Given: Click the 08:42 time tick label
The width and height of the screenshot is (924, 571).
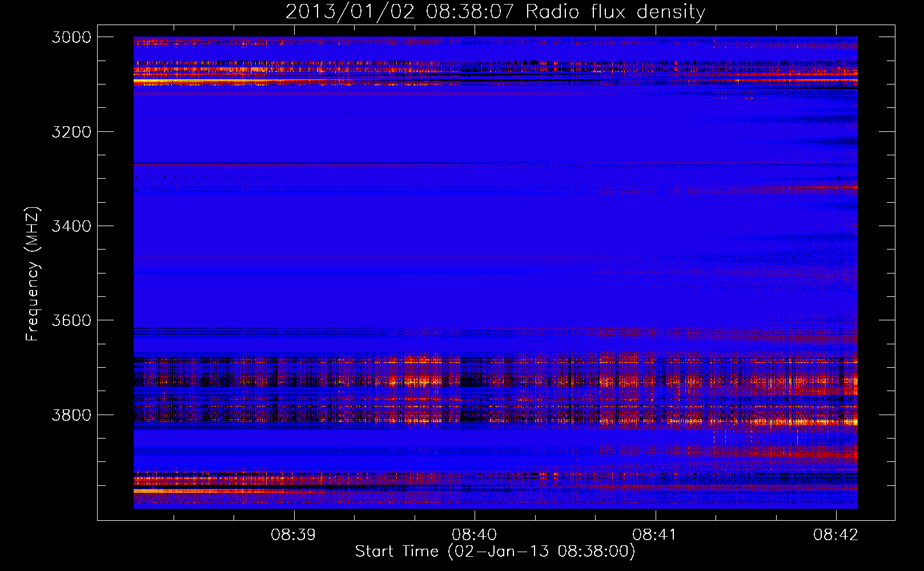Looking at the screenshot, I should pyautogui.click(x=836, y=535).
